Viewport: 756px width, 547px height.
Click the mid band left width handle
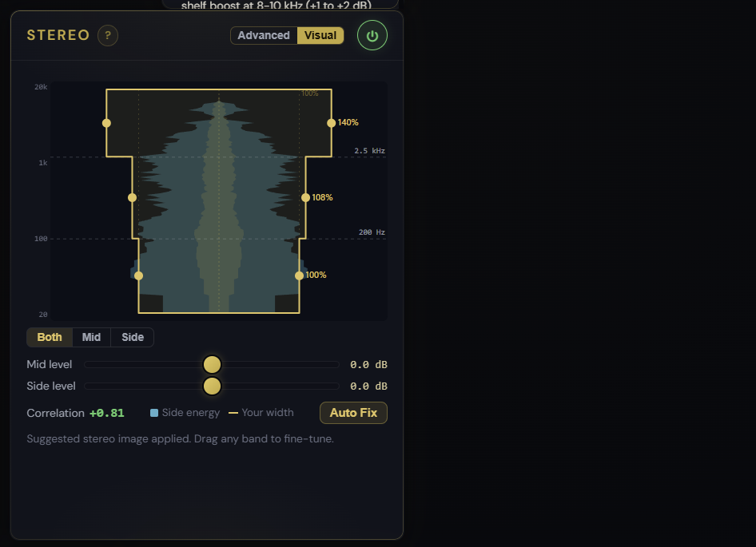[x=132, y=197]
